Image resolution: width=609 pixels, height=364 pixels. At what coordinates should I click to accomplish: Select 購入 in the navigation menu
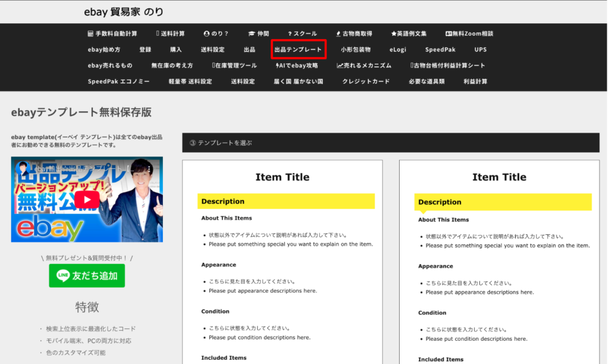[x=176, y=50]
